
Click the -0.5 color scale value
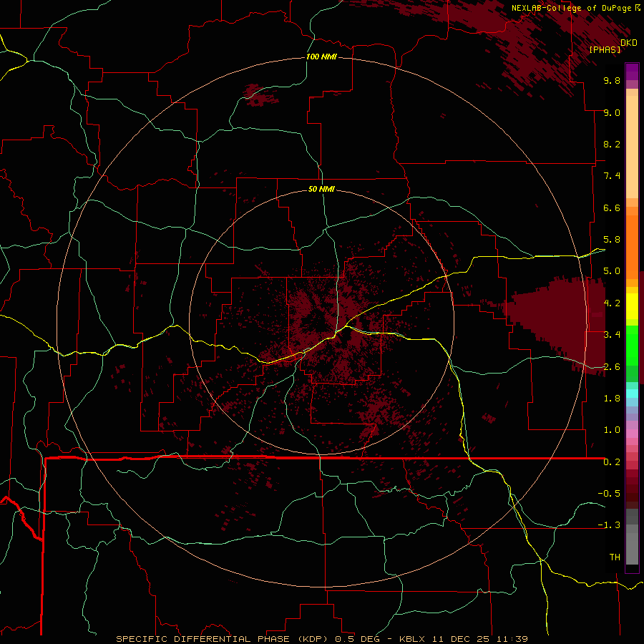[609, 494]
